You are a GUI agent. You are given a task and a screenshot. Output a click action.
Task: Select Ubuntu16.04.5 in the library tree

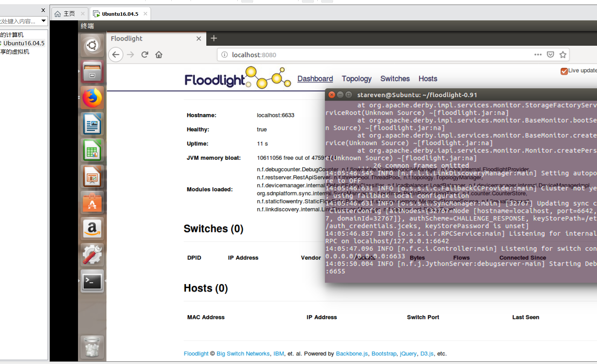pyautogui.click(x=23, y=43)
